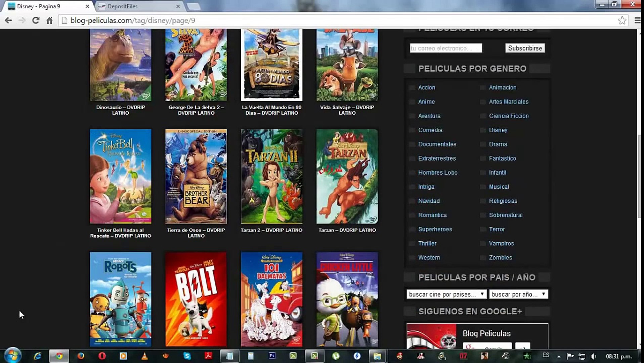This screenshot has height=363, width=644.
Task: Open the Dinosaurio poster thumbnail
Action: click(x=120, y=65)
